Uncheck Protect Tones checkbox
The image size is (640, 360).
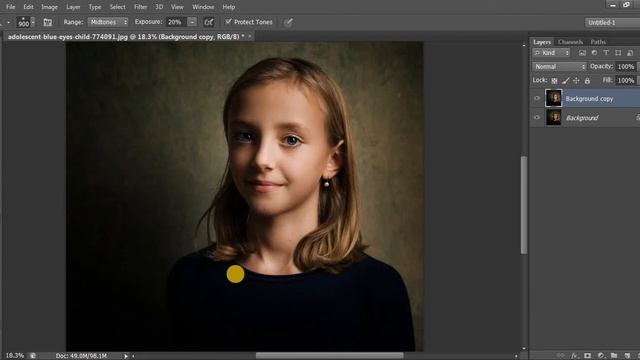click(229, 22)
